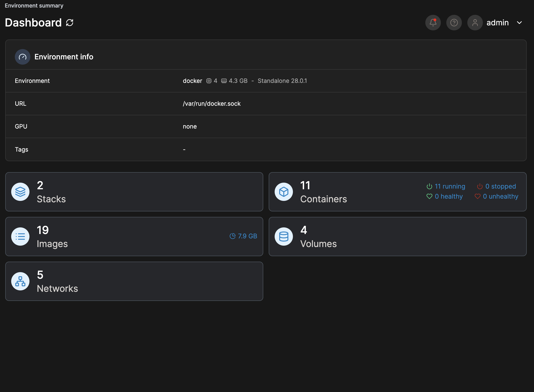Viewport: 534px width, 392px height.
Task: Click the dashboard refresh icon
Action: click(69, 23)
